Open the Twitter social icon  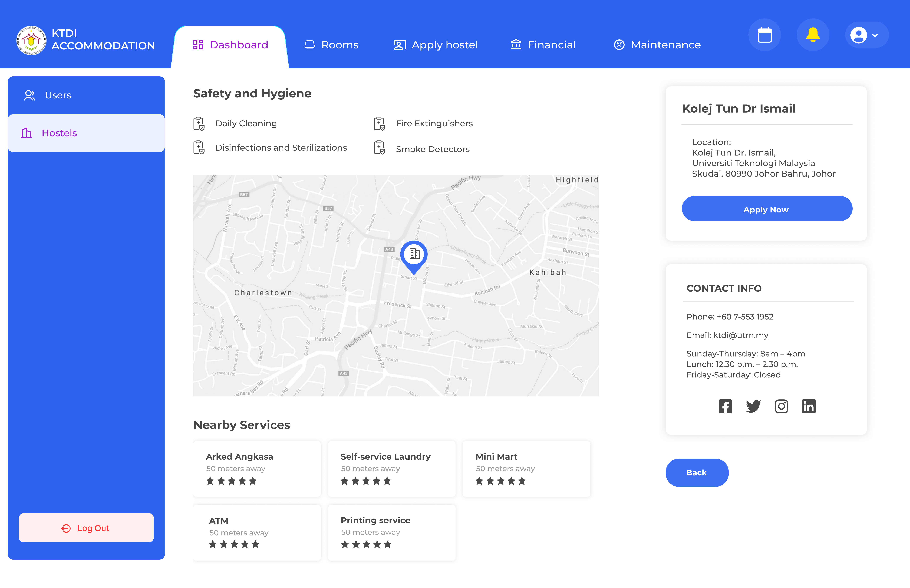[x=753, y=406]
